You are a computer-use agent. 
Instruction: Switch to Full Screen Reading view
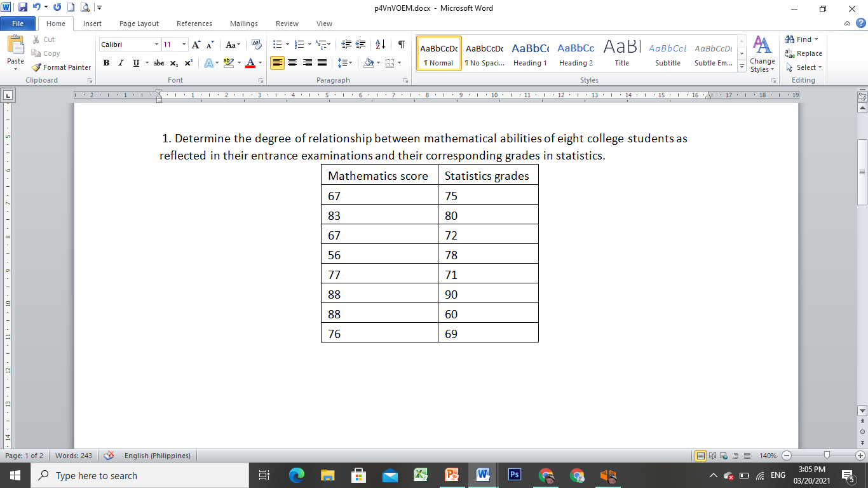713,456
